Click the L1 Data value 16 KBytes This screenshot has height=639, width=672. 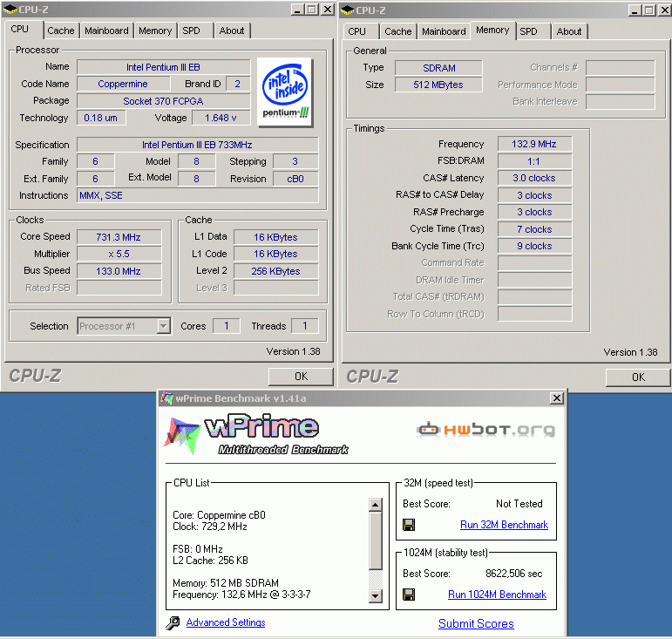(x=276, y=237)
